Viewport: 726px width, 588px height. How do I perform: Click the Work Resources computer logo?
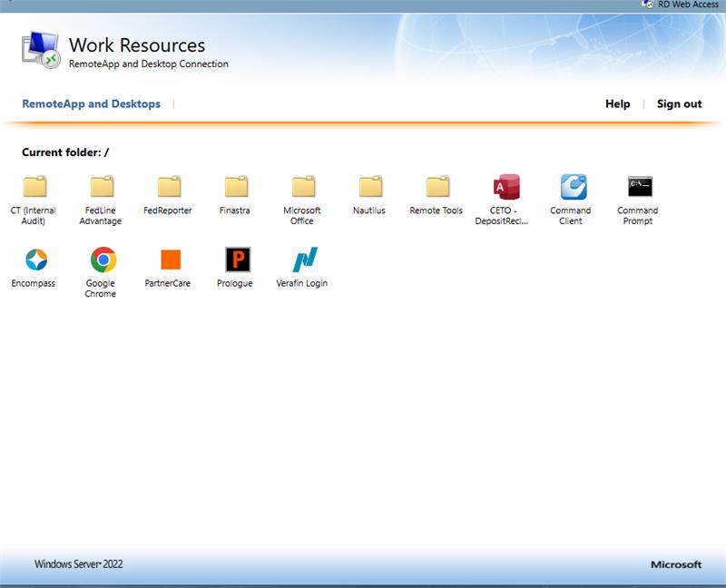pyautogui.click(x=41, y=50)
